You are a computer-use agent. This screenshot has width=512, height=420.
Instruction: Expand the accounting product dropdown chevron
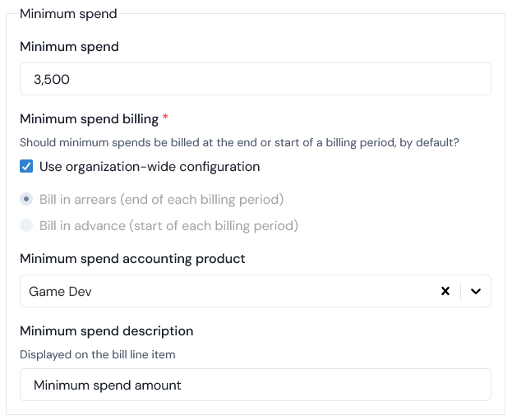(476, 291)
